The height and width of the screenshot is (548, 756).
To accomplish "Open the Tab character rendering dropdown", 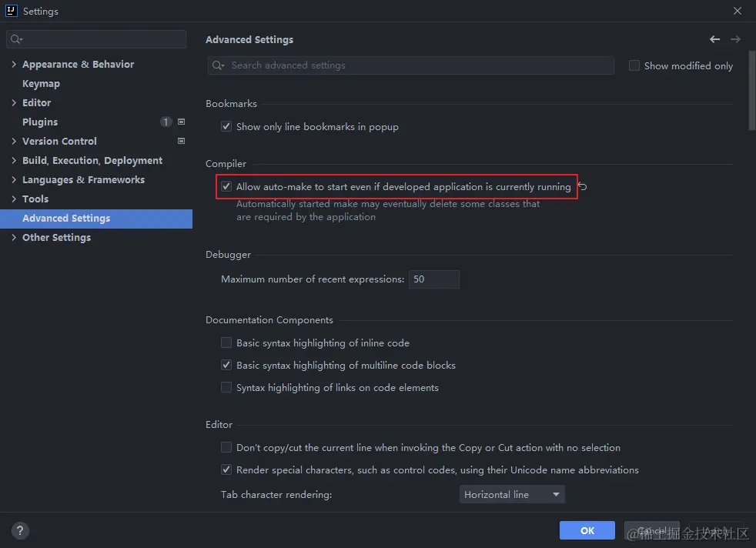I will (511, 494).
